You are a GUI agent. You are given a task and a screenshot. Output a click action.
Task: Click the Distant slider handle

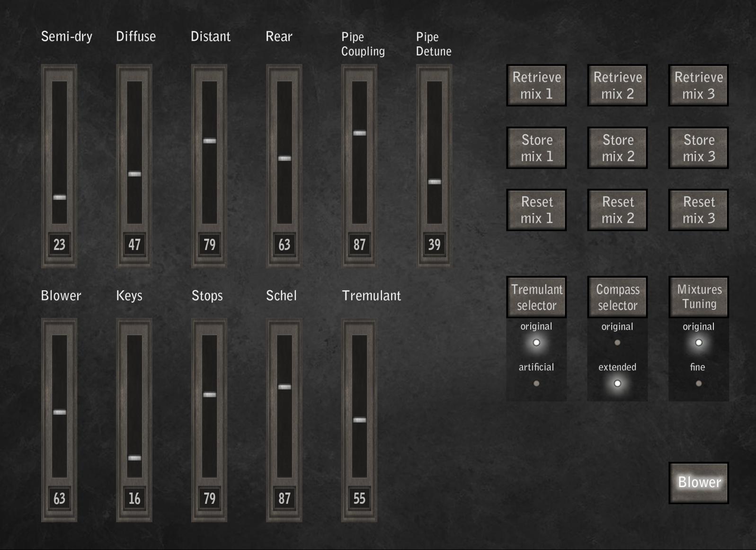(x=209, y=141)
